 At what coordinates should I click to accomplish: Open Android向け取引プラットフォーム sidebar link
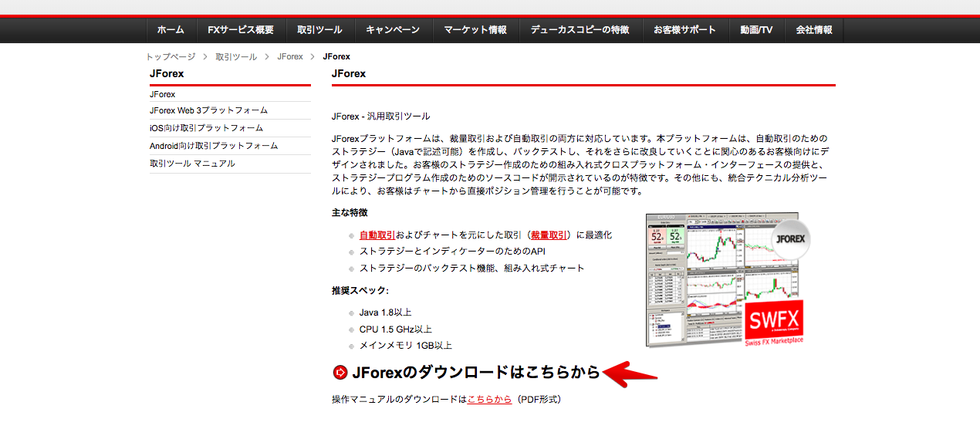click(x=214, y=146)
